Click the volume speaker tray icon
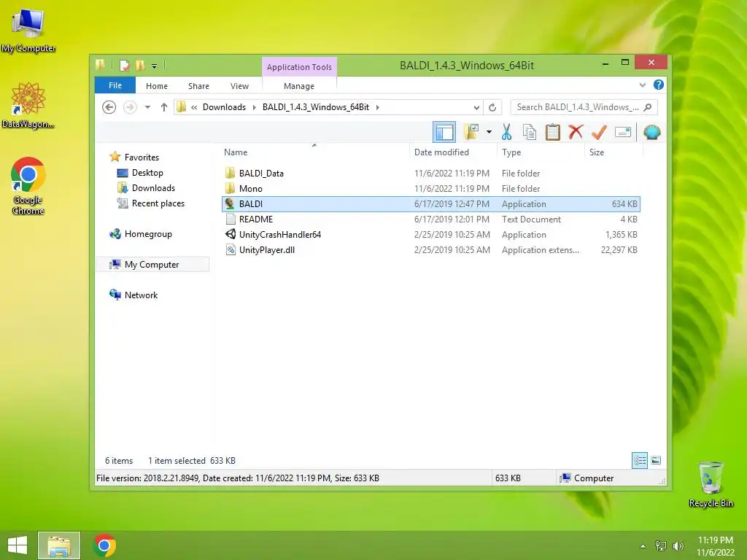The image size is (747, 560). point(678,545)
